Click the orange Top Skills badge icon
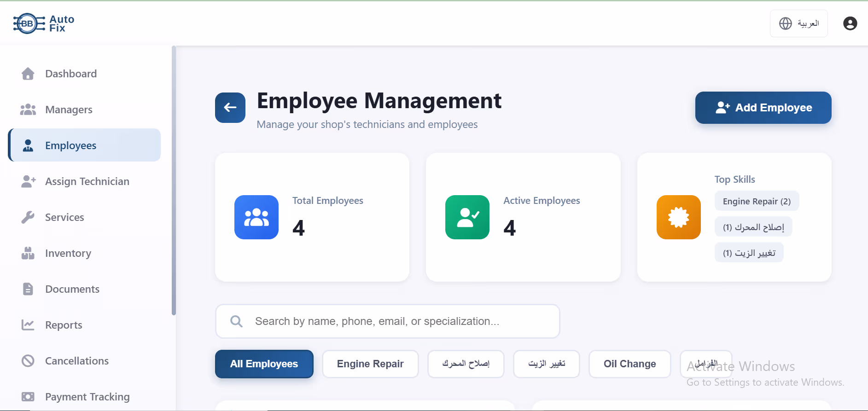The width and height of the screenshot is (868, 411). click(x=679, y=217)
